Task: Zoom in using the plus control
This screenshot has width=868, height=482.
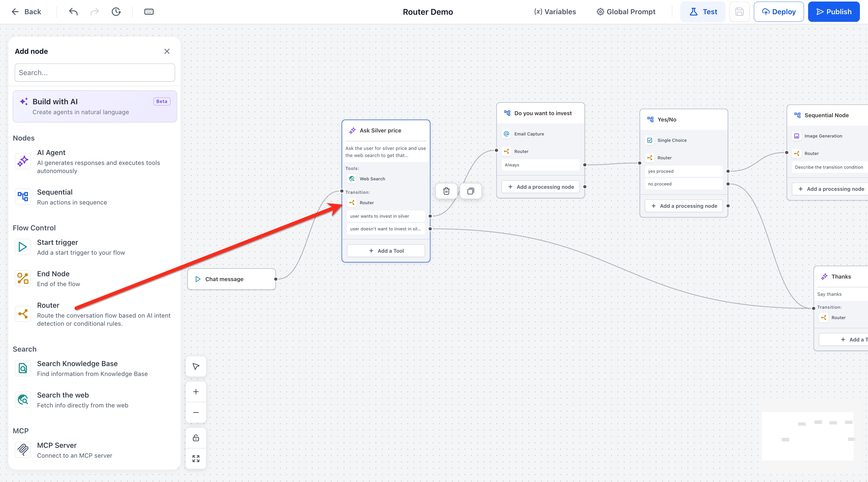Action: point(196,392)
